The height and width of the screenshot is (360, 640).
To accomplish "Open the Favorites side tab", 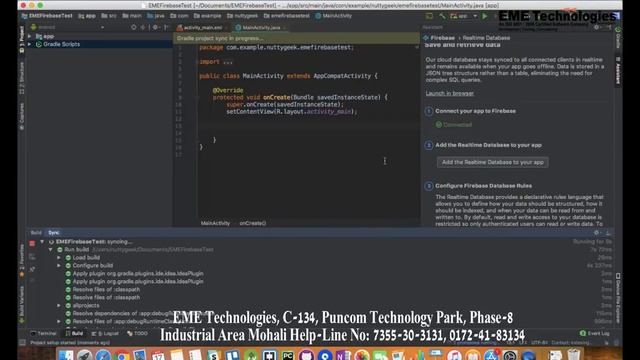I will click(22, 261).
